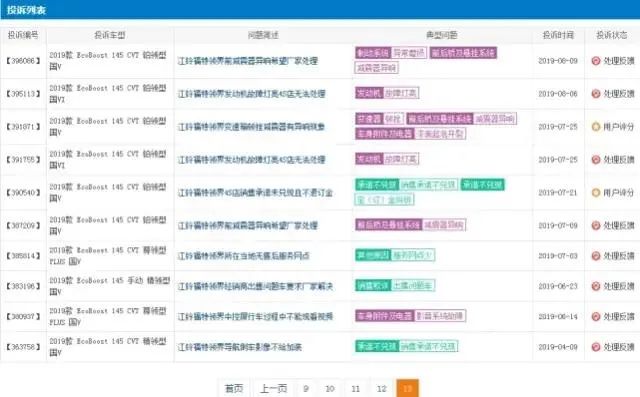Screen dimensions: 640x397
Task: Click the red status icon for complaint 395113
Action: [596, 93]
